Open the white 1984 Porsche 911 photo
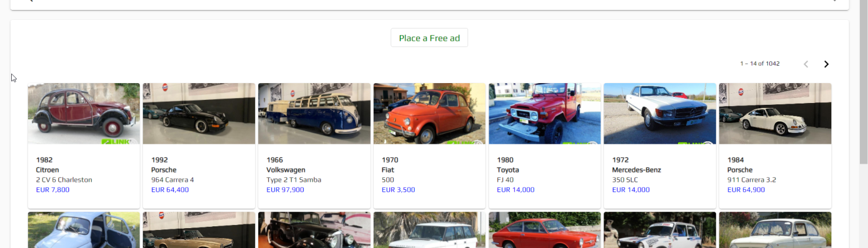Viewport: 868px width, 248px height. click(775, 113)
